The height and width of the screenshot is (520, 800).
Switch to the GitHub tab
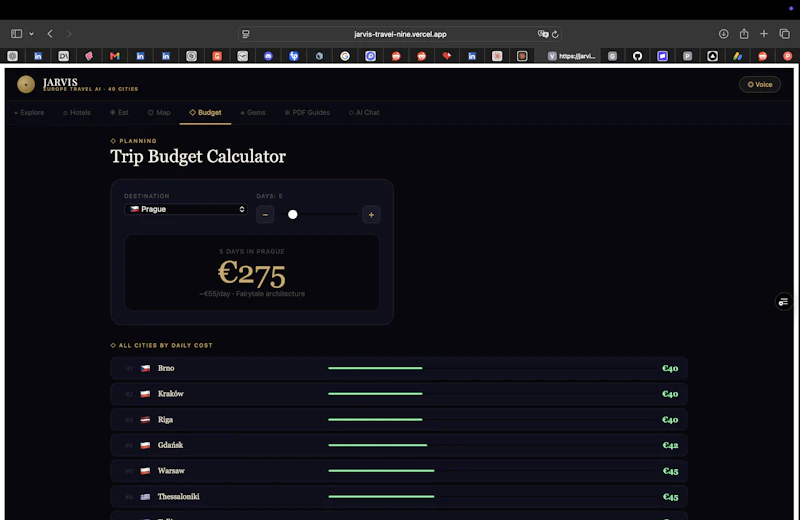(x=637, y=56)
